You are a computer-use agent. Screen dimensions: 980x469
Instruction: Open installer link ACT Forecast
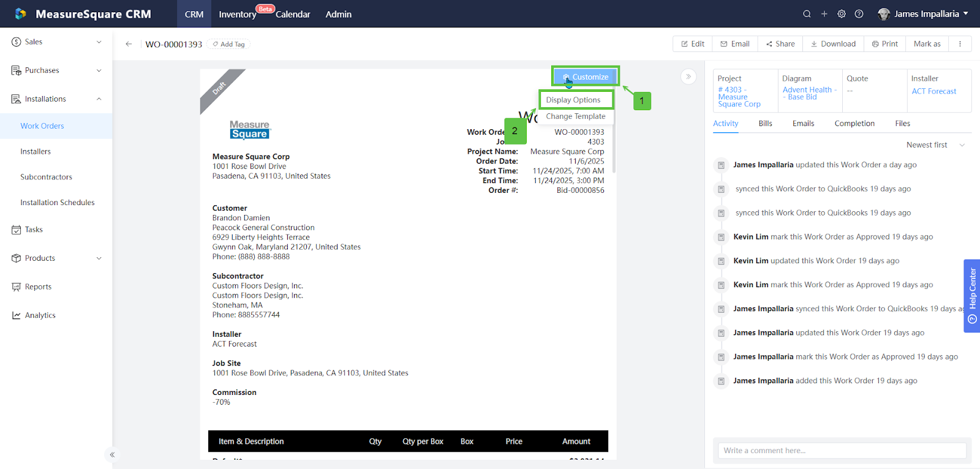[x=933, y=91]
